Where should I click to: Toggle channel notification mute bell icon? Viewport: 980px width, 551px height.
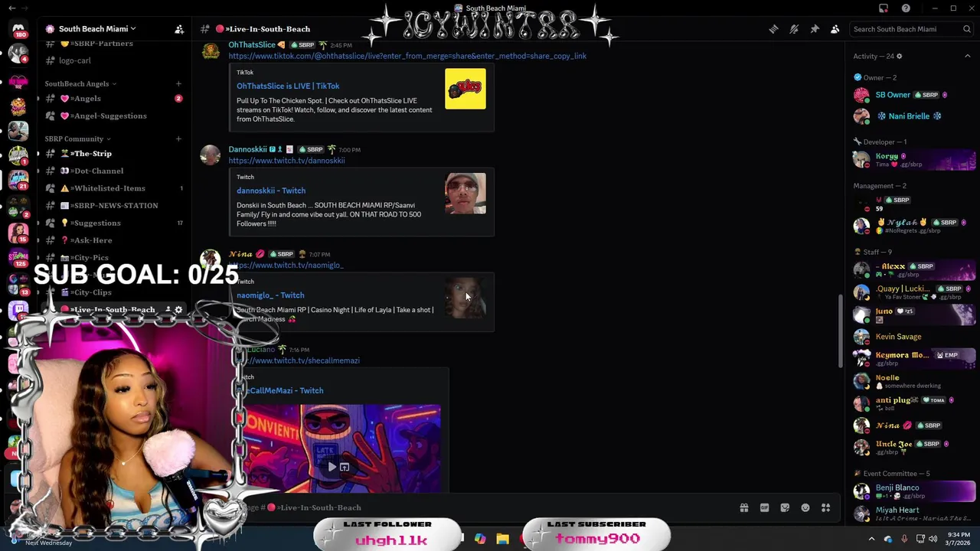tap(794, 29)
